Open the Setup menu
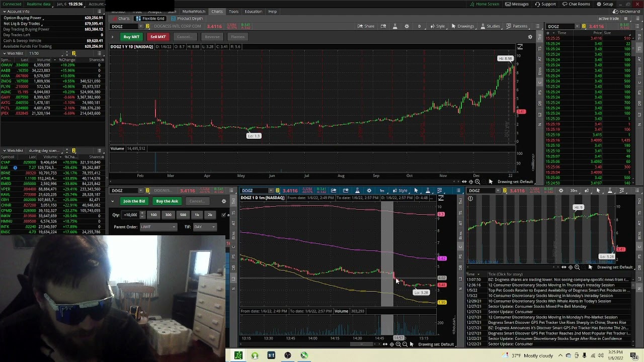 [x=605, y=4]
